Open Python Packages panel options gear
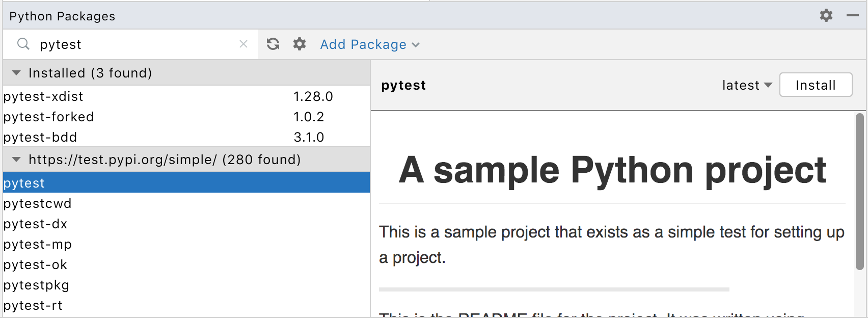The image size is (868, 318). point(826,15)
